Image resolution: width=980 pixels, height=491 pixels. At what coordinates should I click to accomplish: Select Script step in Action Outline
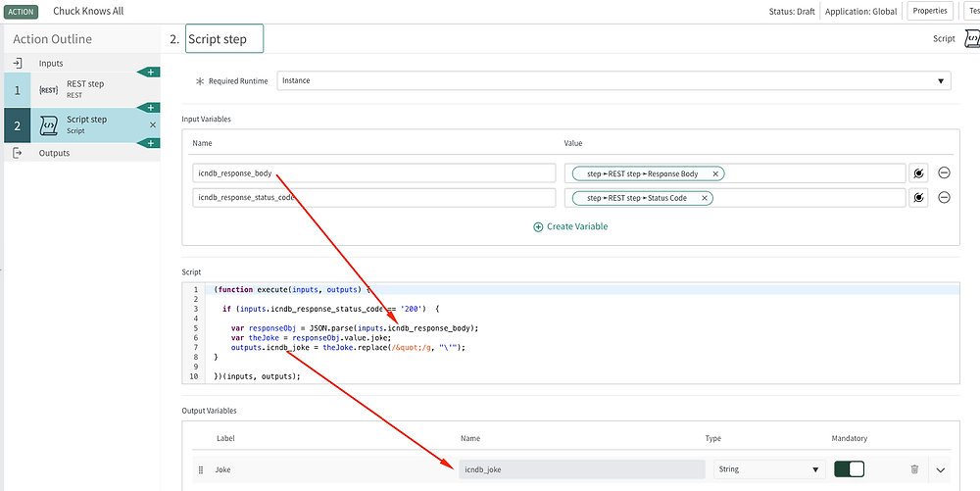point(82,124)
